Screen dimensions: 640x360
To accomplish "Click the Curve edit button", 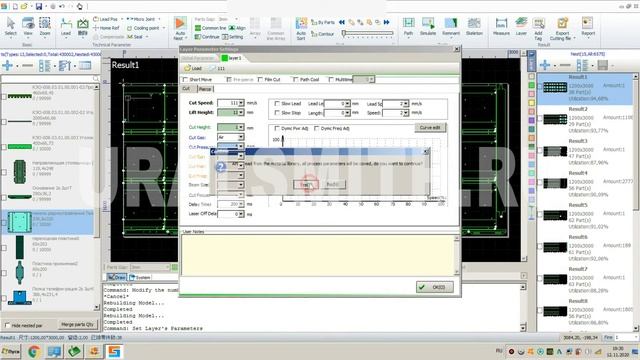I will pyautogui.click(x=430, y=128).
